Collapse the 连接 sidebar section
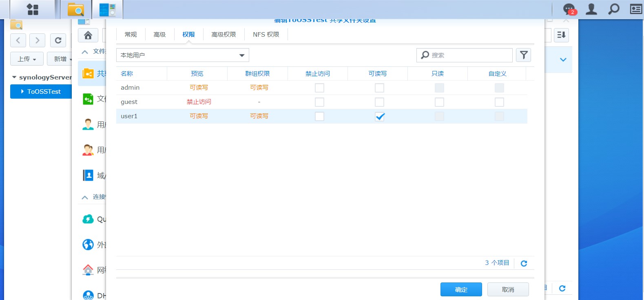644x300 pixels. tap(85, 197)
